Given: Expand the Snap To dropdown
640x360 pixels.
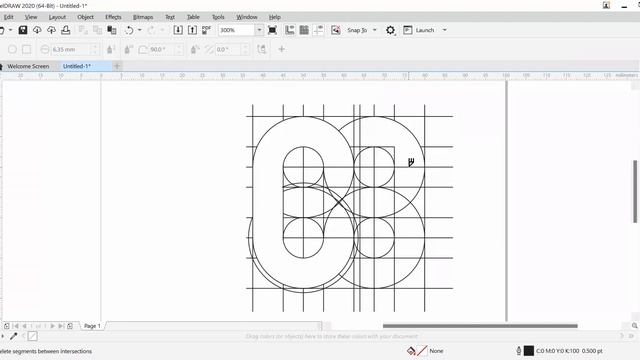Looking at the screenshot, I should [375, 30].
